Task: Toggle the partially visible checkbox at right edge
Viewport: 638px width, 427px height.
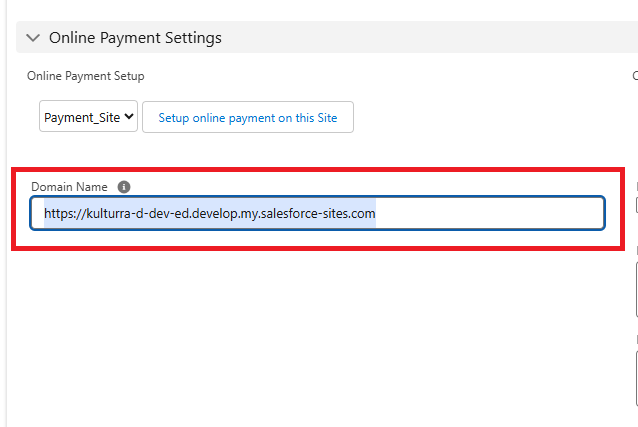Action: coord(636,206)
